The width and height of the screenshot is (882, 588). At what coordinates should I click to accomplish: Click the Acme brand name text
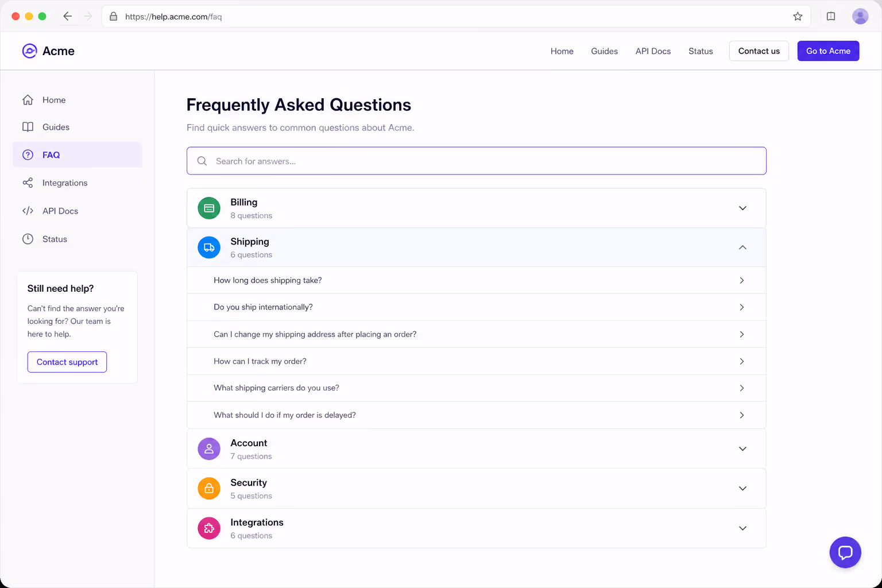[59, 51]
